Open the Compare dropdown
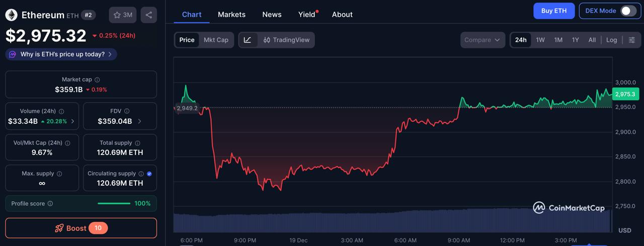644x246 pixels. click(482, 40)
